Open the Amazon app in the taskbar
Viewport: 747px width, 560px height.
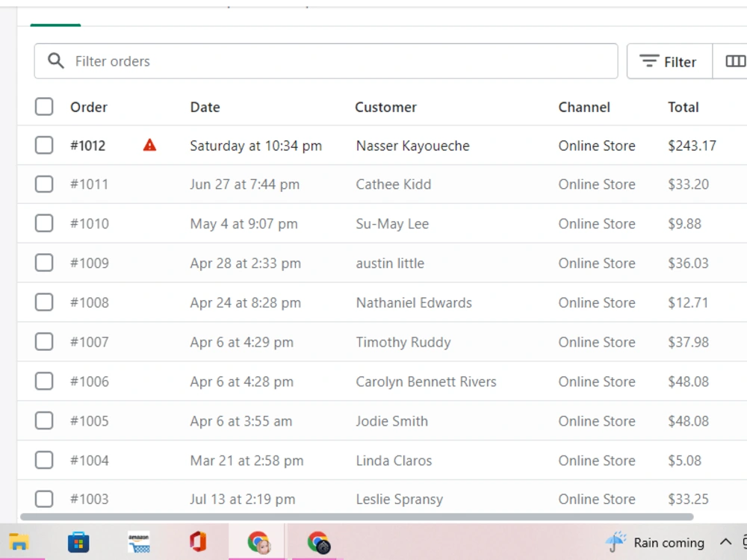tap(139, 542)
